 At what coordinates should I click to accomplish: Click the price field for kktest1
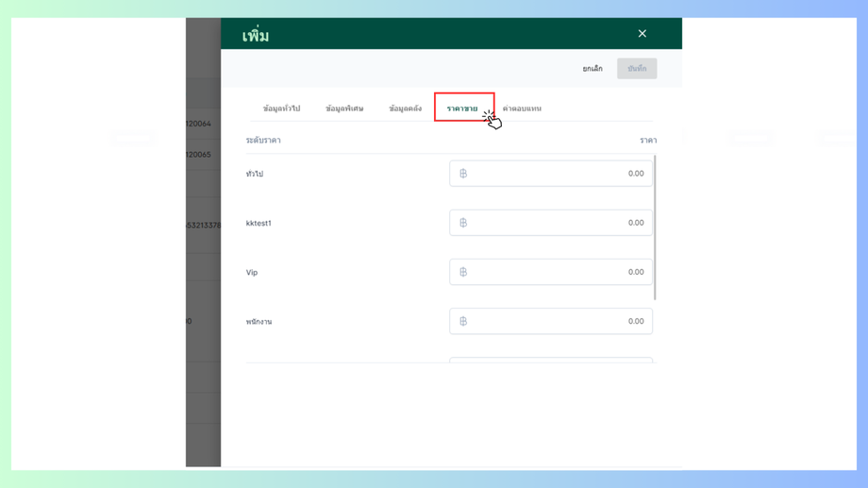[551, 223]
